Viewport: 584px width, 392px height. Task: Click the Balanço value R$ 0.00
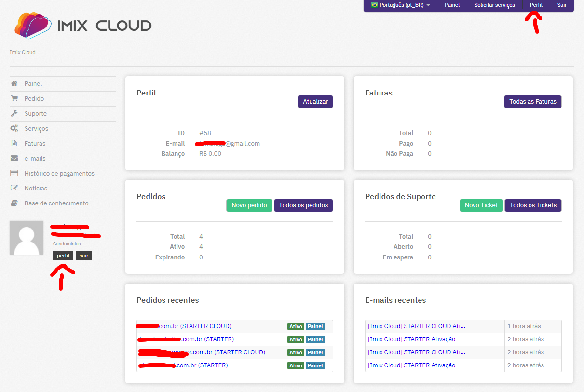click(x=210, y=154)
